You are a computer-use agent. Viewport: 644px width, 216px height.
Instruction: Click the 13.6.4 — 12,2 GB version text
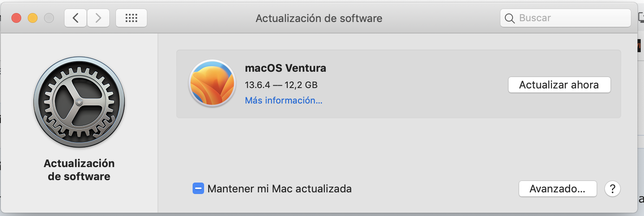click(x=281, y=85)
